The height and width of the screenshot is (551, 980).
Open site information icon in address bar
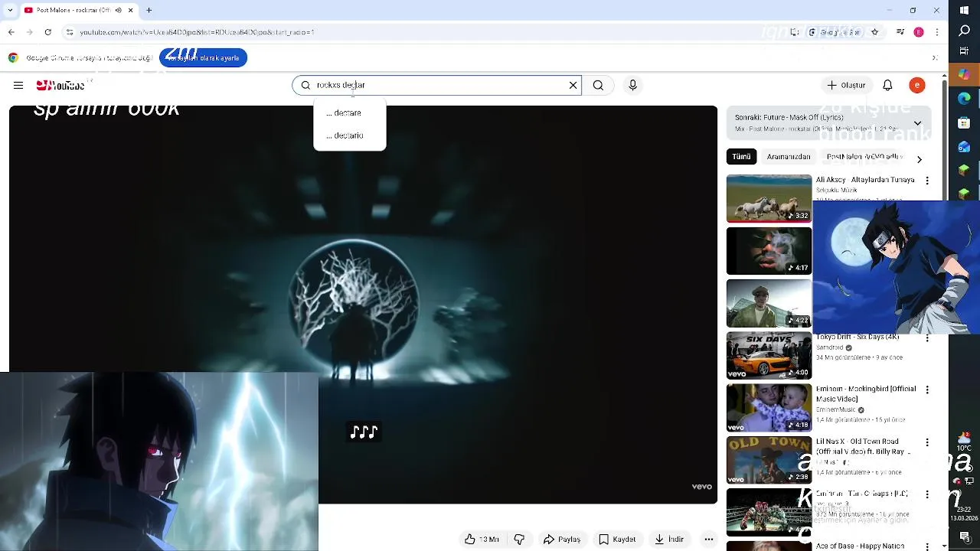click(x=70, y=32)
